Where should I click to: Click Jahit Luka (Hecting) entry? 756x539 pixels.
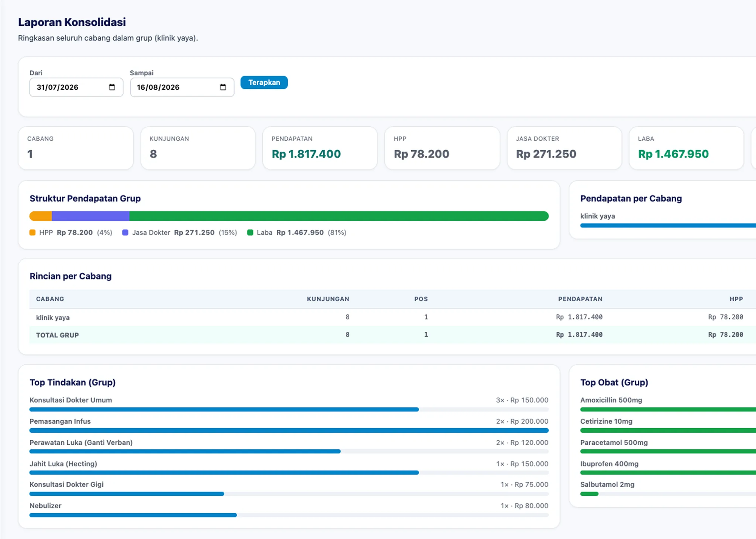click(x=63, y=464)
